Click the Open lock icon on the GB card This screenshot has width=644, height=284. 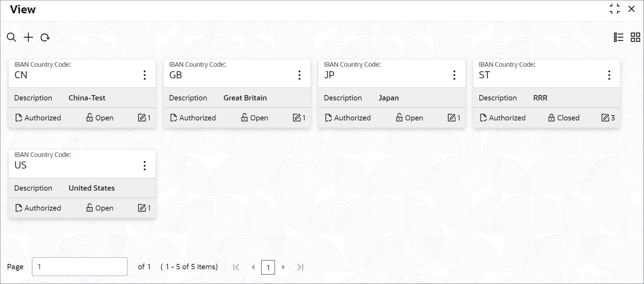(244, 118)
